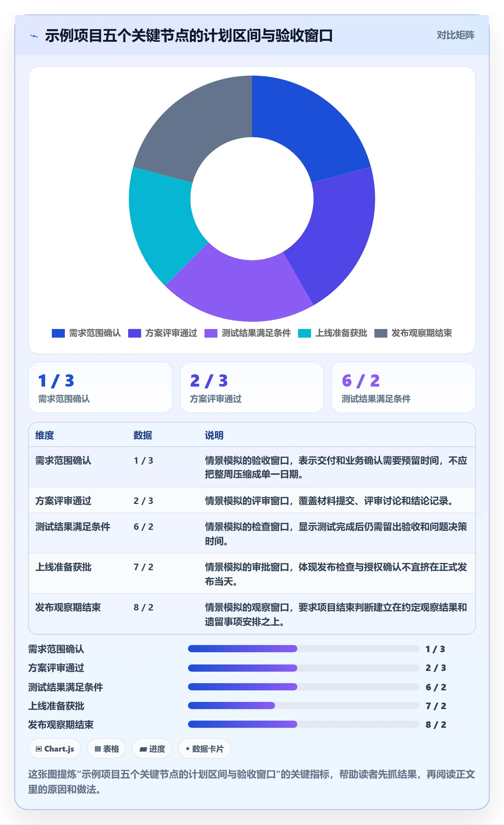This screenshot has width=504, height=825.
Task: Click the Chart.js tag chip
Action: pos(55,749)
